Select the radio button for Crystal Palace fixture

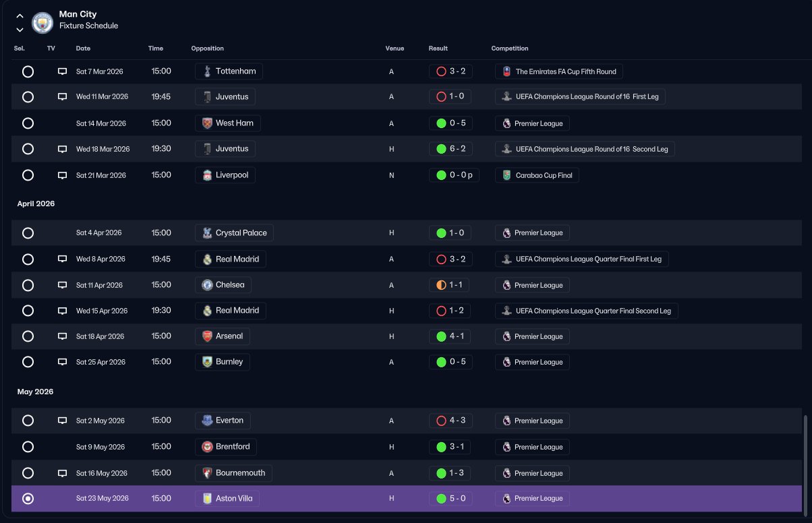[28, 233]
